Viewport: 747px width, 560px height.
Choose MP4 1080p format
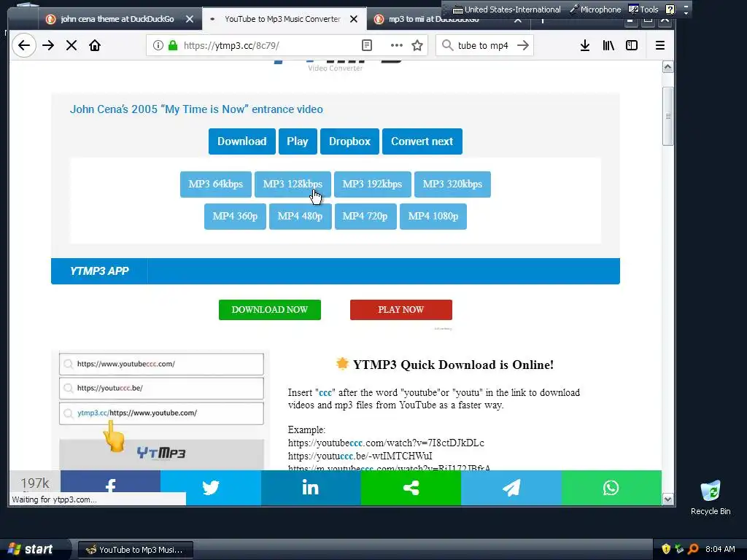click(433, 216)
